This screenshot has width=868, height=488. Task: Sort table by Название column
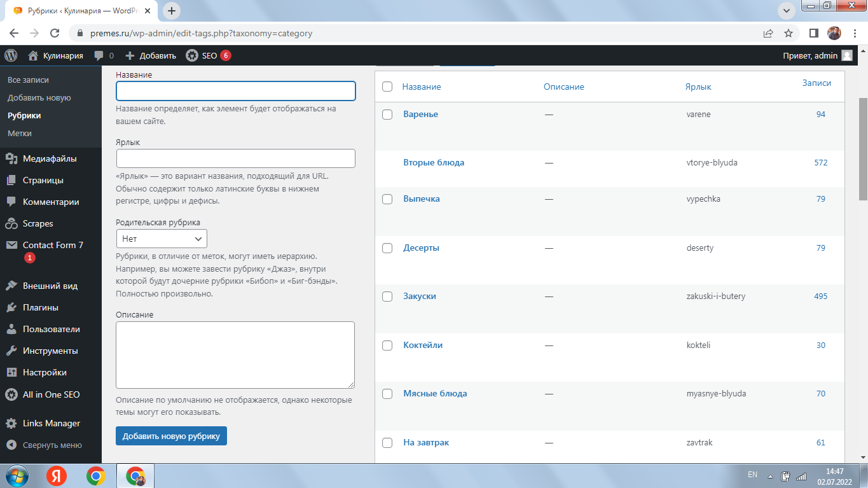[x=422, y=87]
